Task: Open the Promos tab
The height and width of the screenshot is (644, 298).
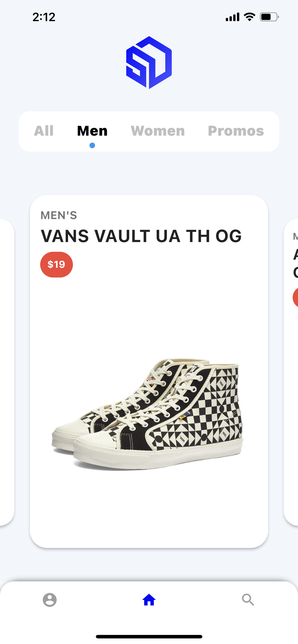Action: coord(236,131)
